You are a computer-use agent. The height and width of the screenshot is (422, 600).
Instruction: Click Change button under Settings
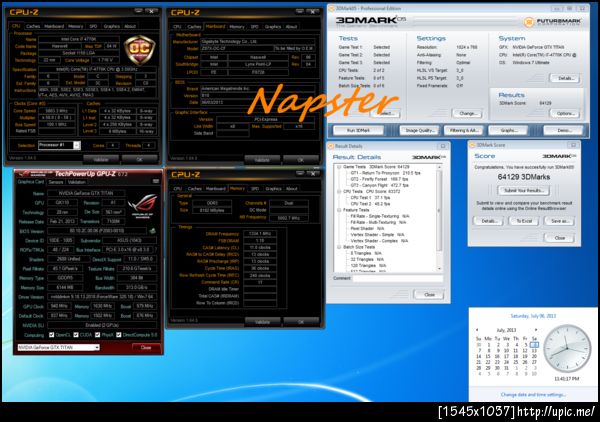coord(468,114)
